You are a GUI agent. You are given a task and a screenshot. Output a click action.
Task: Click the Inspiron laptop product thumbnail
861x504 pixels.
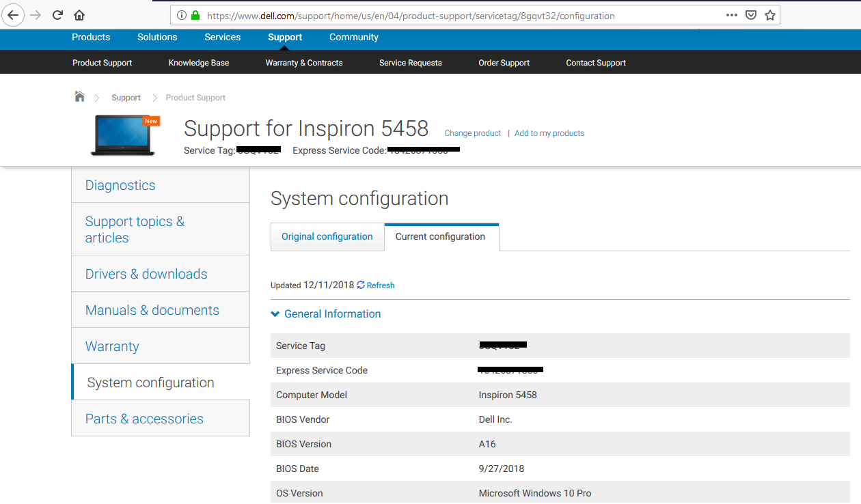[123, 135]
